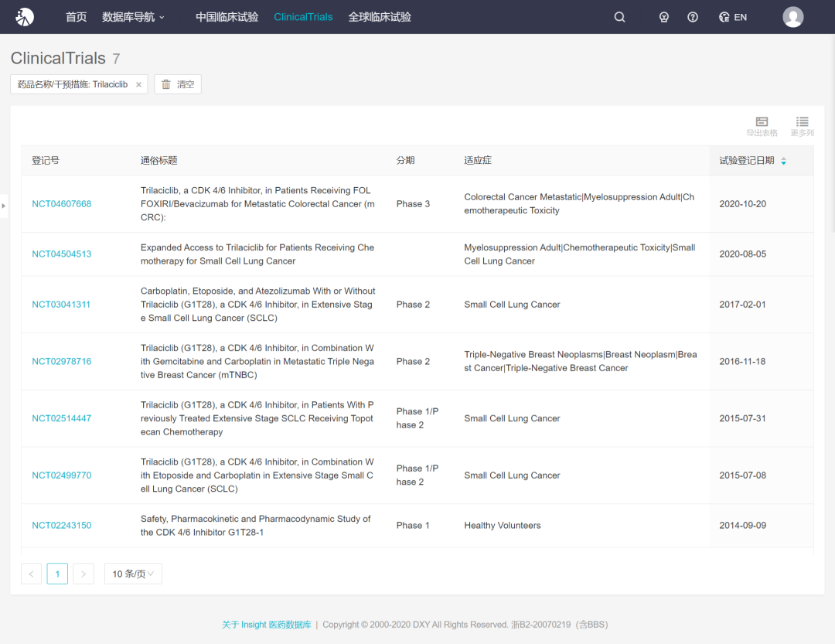Image resolution: width=835 pixels, height=644 pixels.
Task: Sort by 试验登记日期 sort arrows
Action: click(783, 161)
